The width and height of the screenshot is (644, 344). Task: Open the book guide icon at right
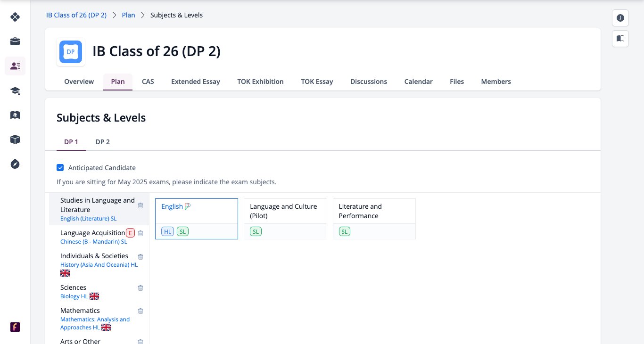(x=620, y=39)
